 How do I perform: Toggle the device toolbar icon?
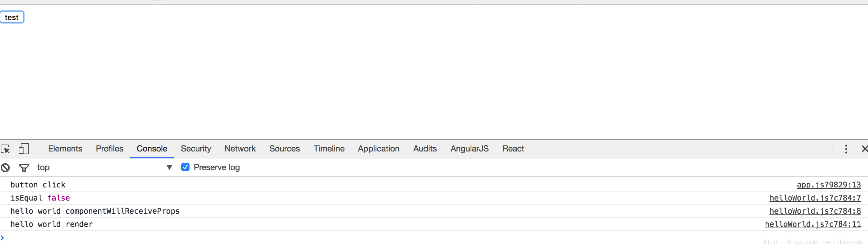(x=24, y=149)
